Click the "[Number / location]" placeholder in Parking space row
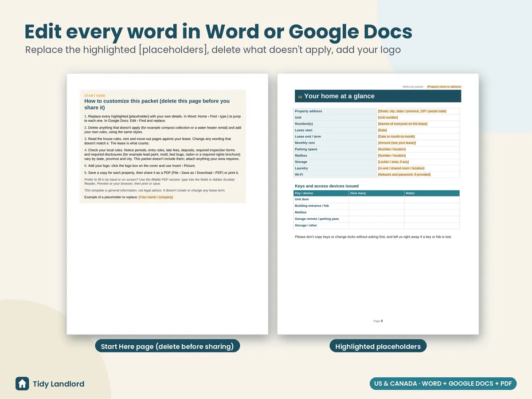The width and height of the screenshot is (532, 399). (x=392, y=149)
